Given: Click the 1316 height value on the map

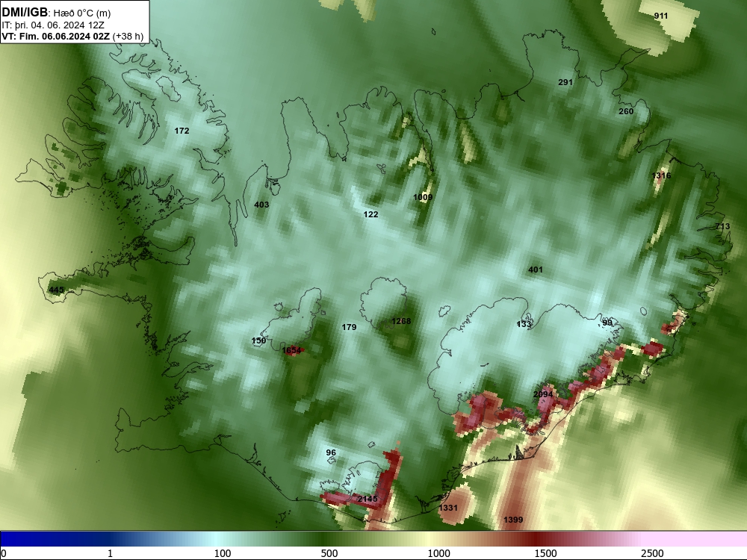Looking at the screenshot, I should click(x=661, y=175).
